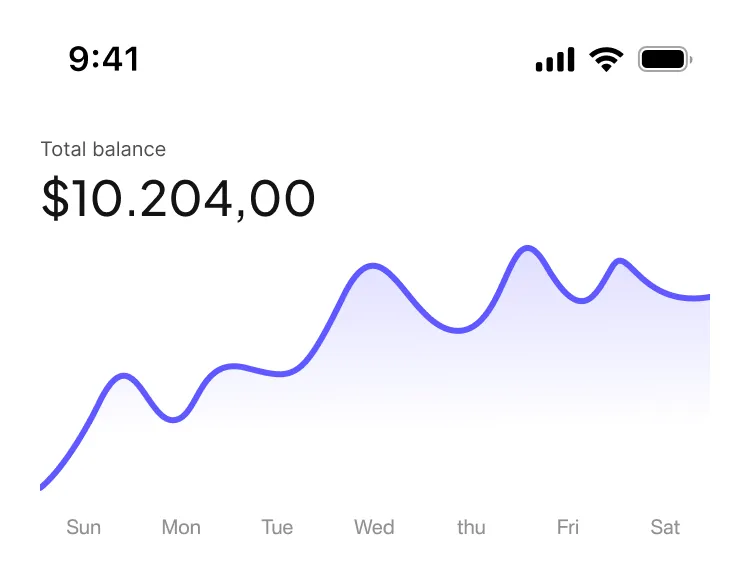The width and height of the screenshot is (750, 574).
Task: Tap the cellular signal strength icon
Action: click(x=555, y=60)
